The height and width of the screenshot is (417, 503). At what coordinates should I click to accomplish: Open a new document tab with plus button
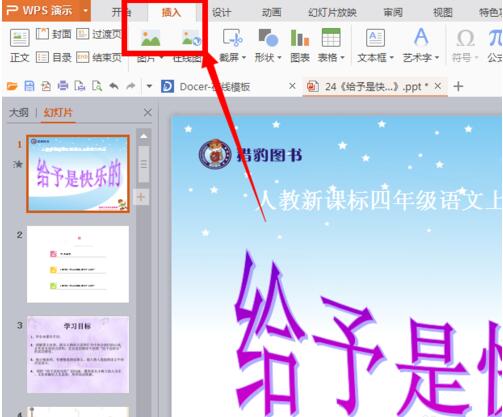tap(458, 86)
